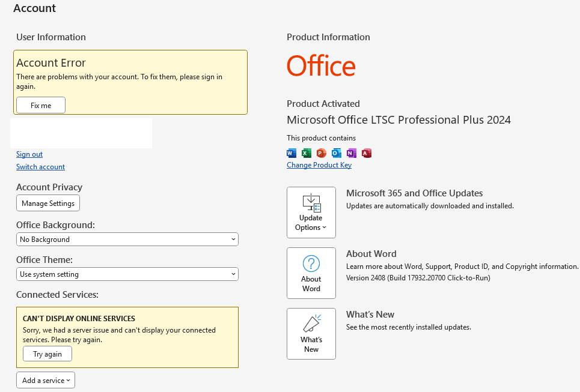This screenshot has width=580, height=392.
Task: Expand the Office Theme dropdown
Action: click(127, 274)
